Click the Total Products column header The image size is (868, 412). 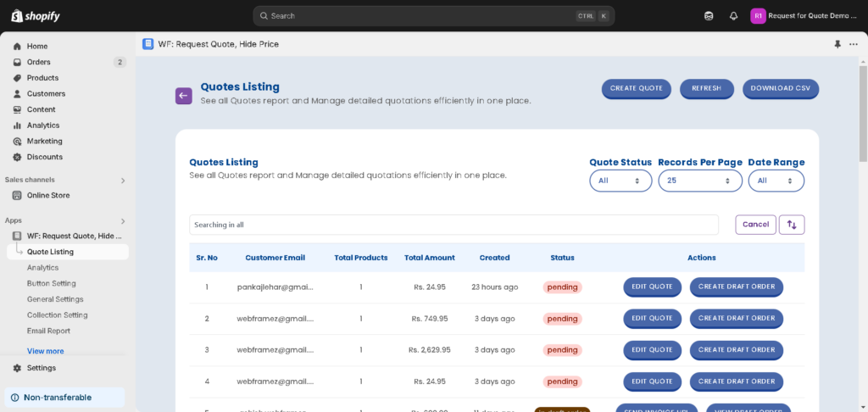[361, 258]
